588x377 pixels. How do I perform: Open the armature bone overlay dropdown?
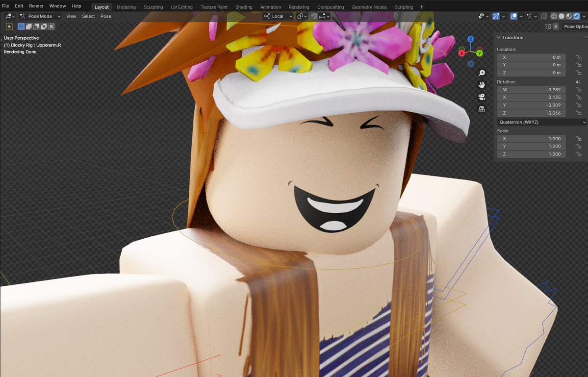coord(532,16)
